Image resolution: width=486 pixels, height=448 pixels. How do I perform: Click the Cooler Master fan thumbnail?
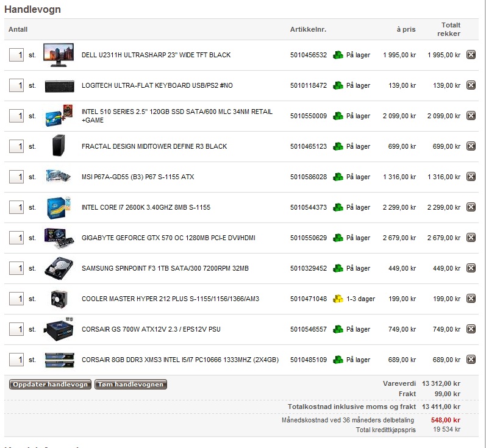59,299
